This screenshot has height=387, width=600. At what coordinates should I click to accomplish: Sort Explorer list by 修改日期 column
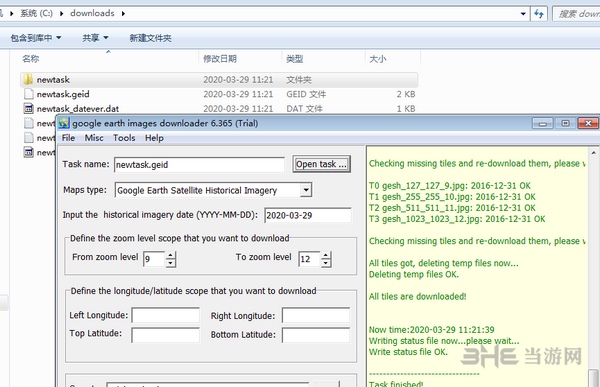[x=220, y=59]
